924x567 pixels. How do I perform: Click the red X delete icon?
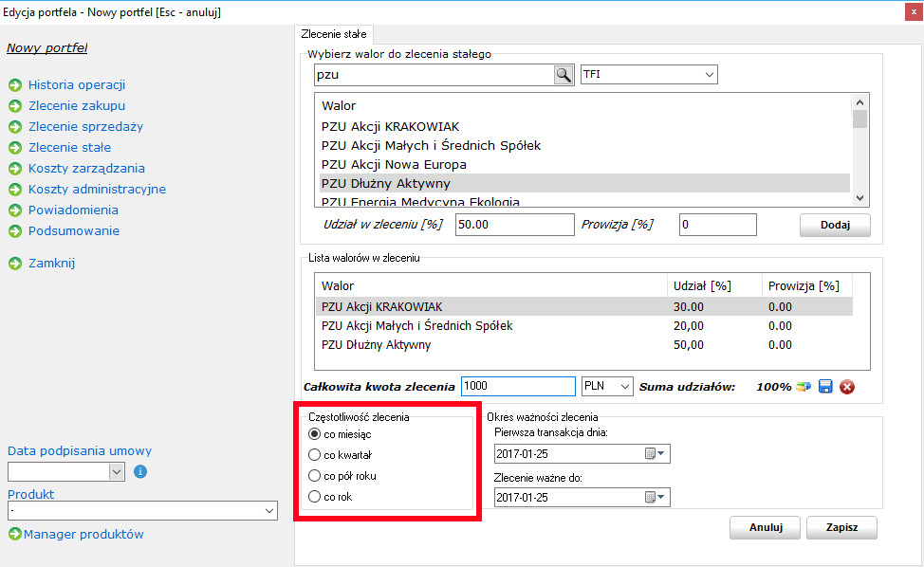coord(847,386)
